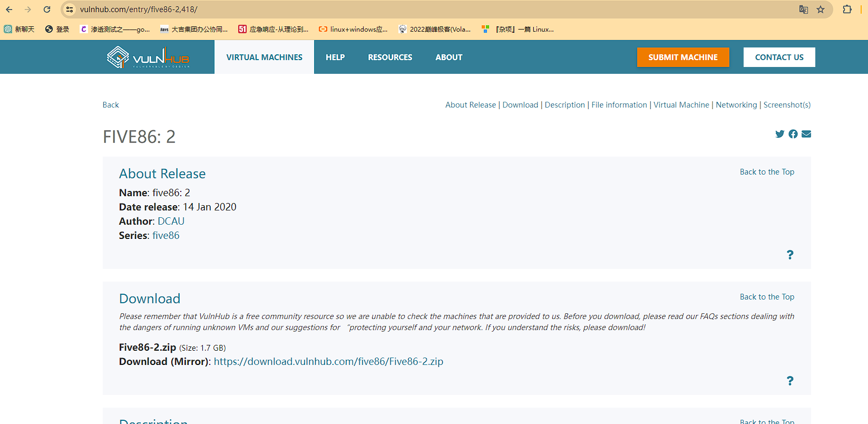Jump to Description section link

tap(565, 105)
